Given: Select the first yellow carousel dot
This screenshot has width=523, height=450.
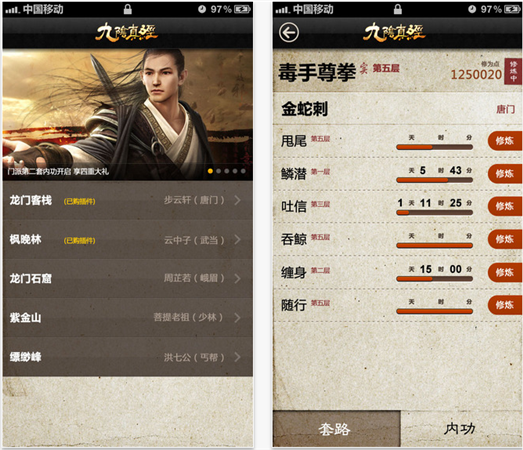Looking at the screenshot, I should [x=210, y=171].
